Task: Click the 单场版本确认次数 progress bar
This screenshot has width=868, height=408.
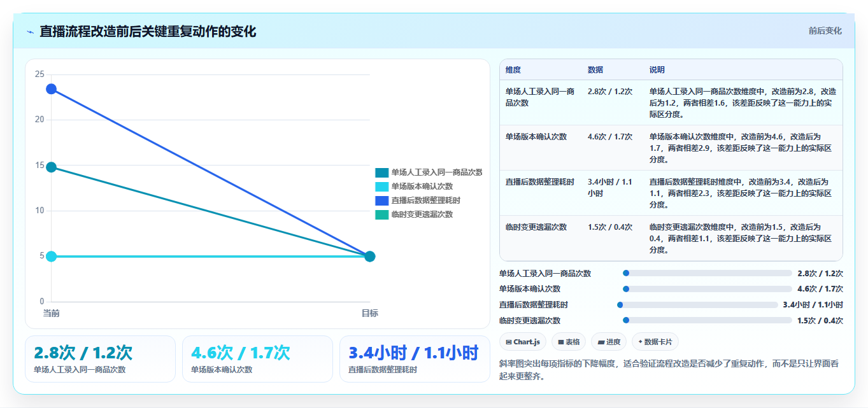Action: point(707,289)
